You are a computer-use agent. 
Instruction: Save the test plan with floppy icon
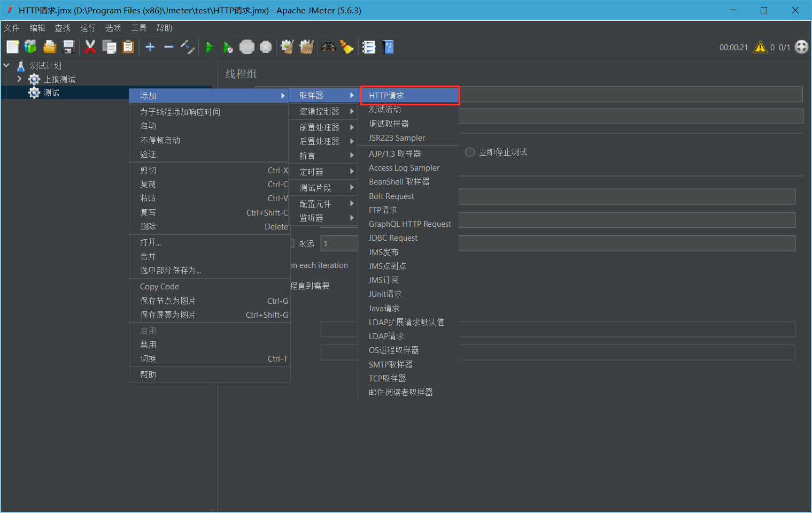69,47
